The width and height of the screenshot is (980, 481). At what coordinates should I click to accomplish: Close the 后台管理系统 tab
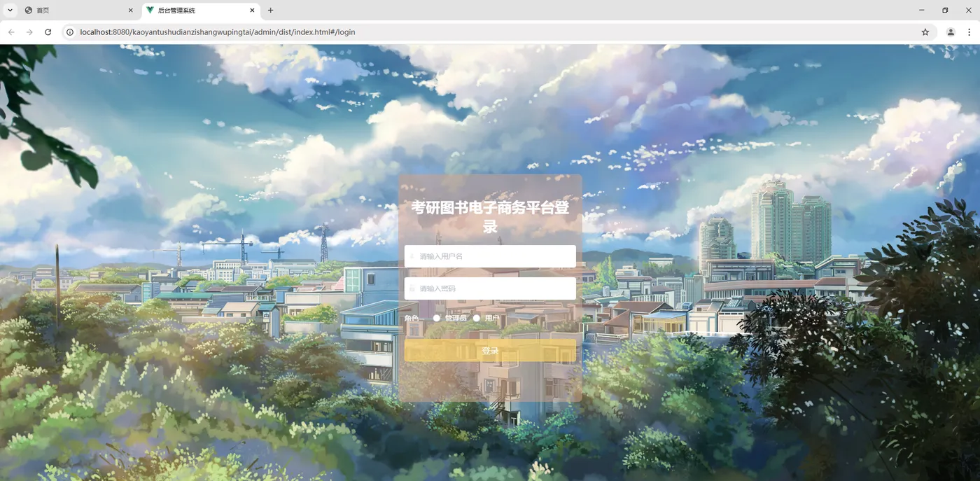click(252, 11)
